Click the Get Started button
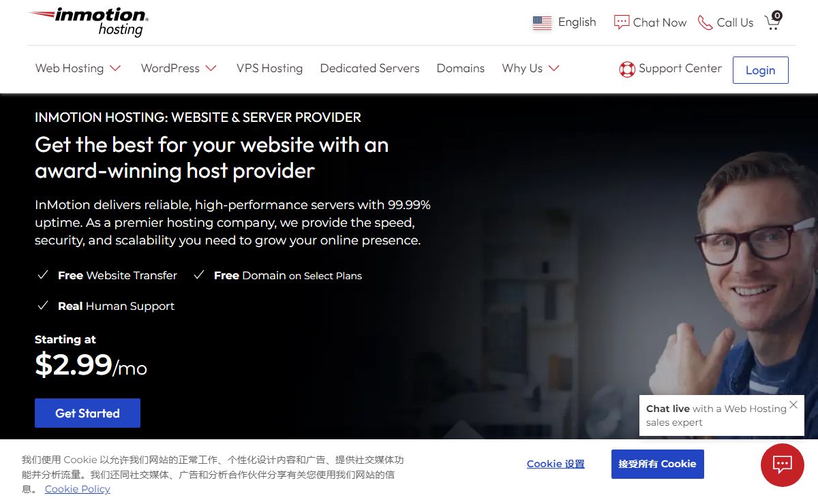 tap(87, 413)
